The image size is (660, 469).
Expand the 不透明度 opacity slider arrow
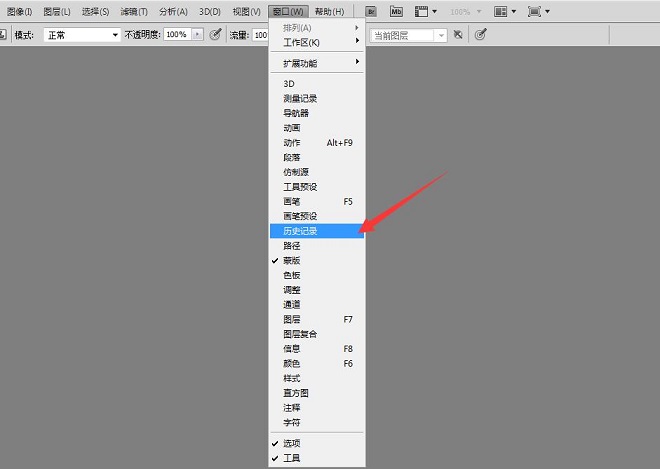click(196, 34)
